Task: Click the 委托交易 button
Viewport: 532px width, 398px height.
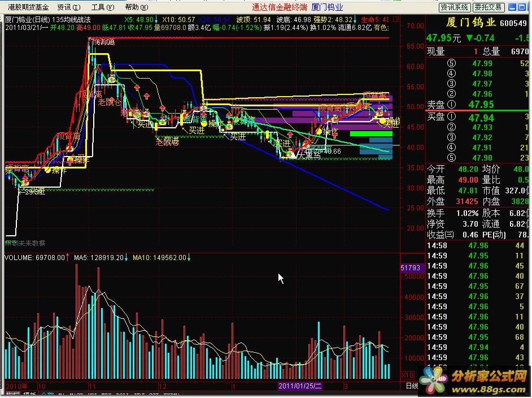Action: [x=489, y=7]
